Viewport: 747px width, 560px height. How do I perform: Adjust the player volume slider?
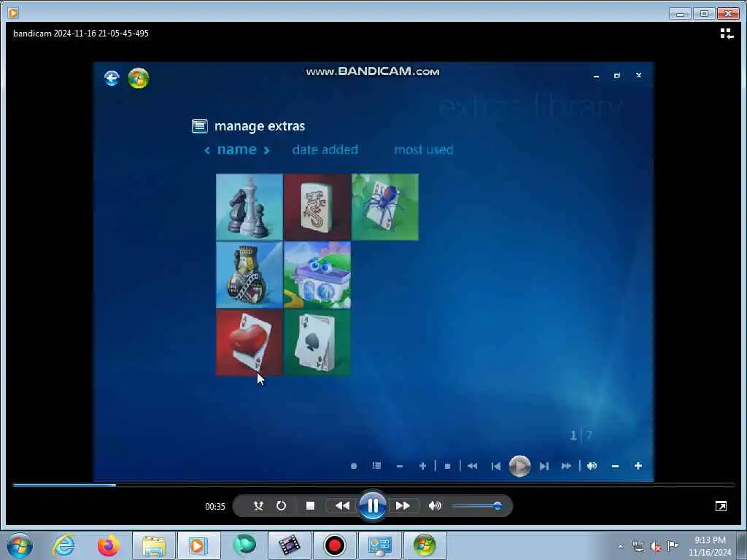[x=476, y=506]
